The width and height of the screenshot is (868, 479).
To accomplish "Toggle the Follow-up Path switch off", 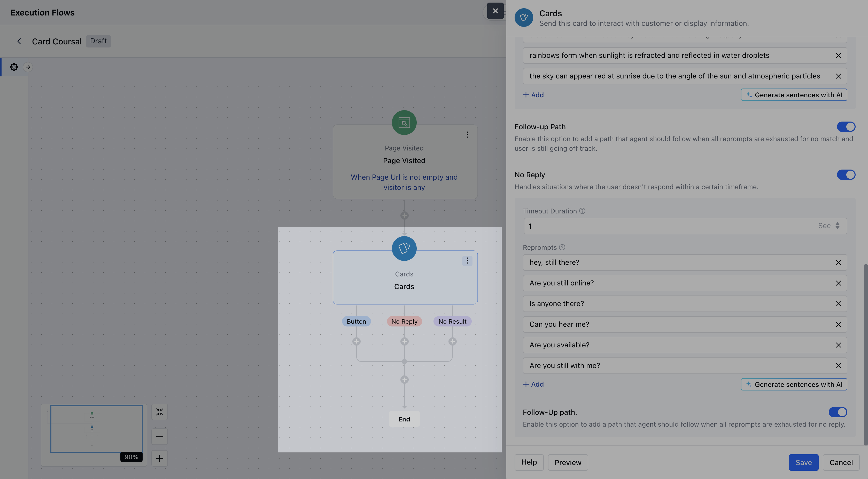I will pyautogui.click(x=846, y=127).
